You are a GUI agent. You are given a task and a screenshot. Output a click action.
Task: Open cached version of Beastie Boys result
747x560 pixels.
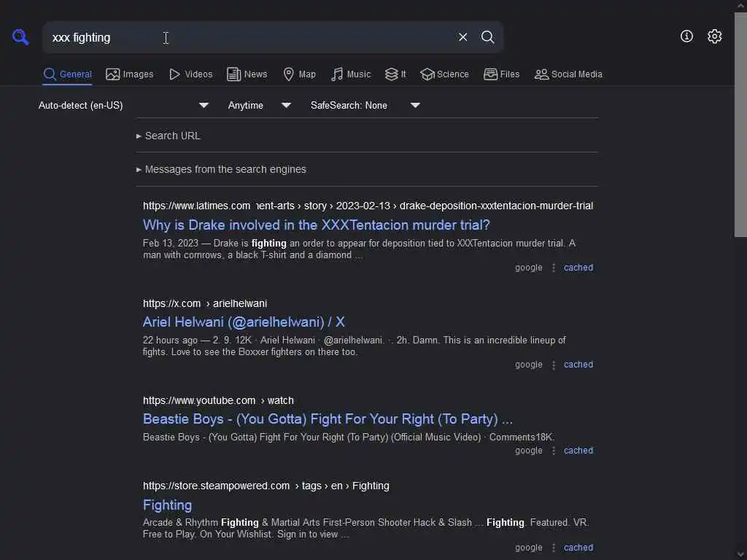coord(578,451)
